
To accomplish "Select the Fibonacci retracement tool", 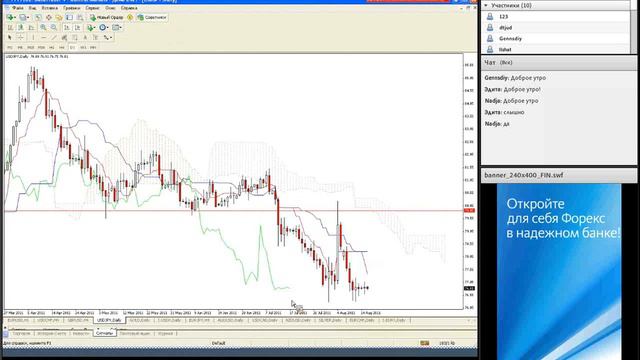I will [x=74, y=37].
